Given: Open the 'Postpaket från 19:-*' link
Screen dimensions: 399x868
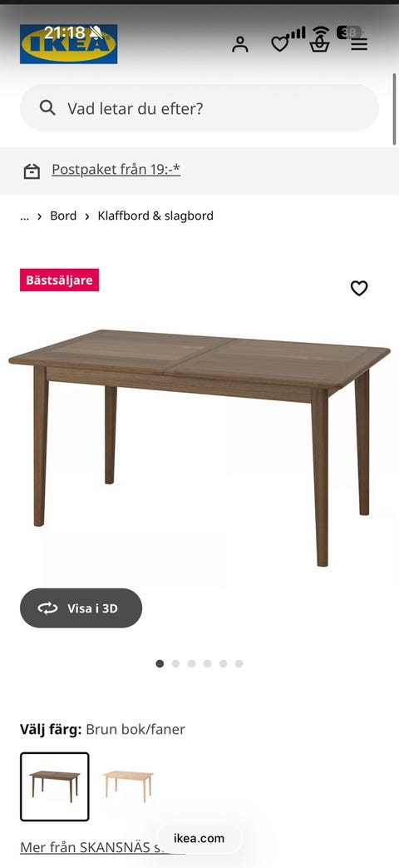Looking at the screenshot, I should [116, 170].
